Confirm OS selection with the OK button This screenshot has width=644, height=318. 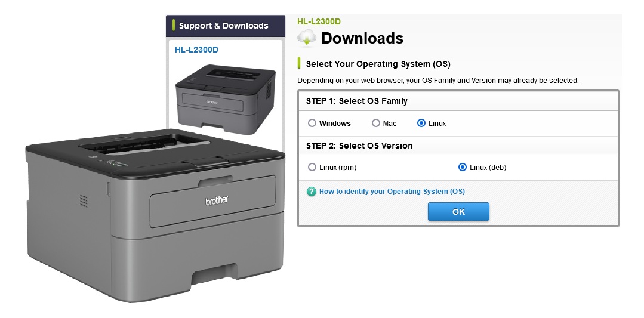click(x=458, y=212)
